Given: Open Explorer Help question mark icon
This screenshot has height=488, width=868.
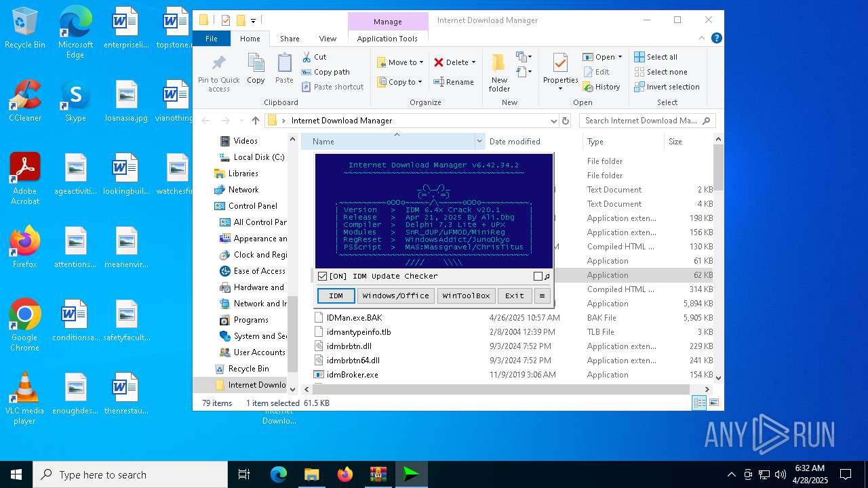Looking at the screenshot, I should pos(716,39).
